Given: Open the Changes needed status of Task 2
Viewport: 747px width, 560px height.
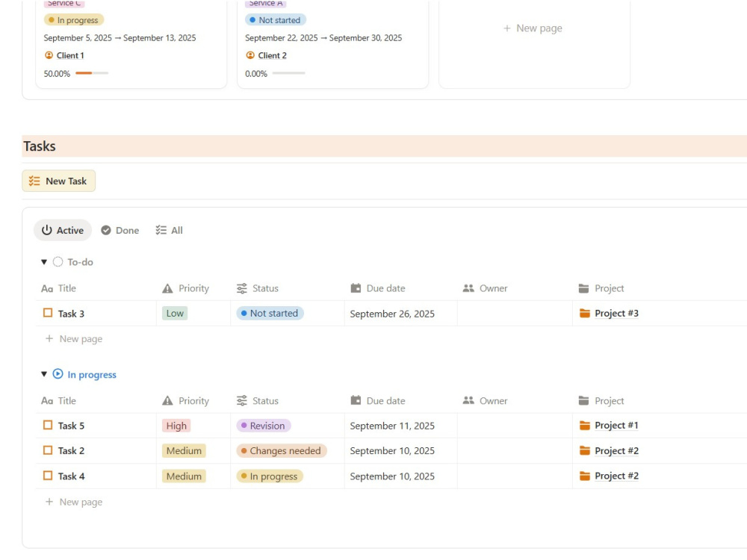Looking at the screenshot, I should (282, 451).
